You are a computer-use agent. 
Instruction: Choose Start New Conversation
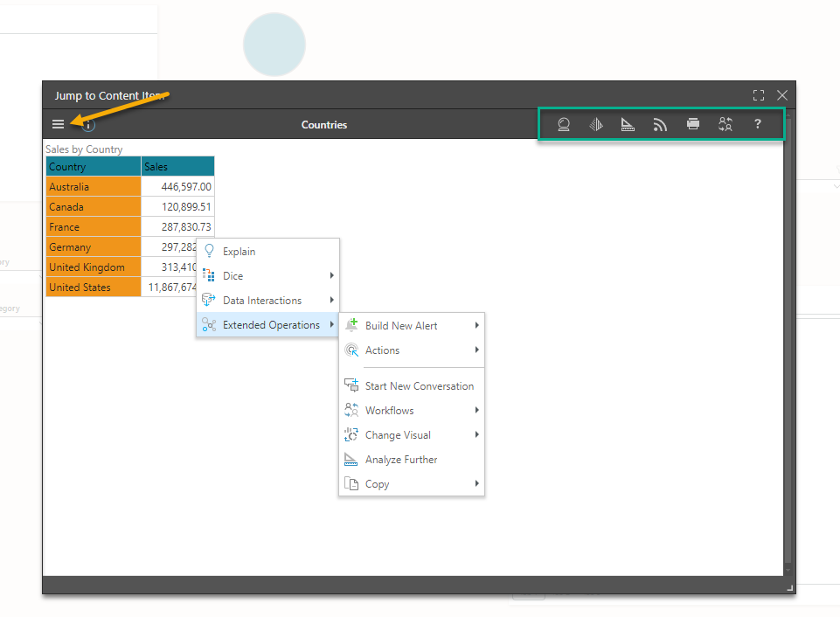[411, 386]
